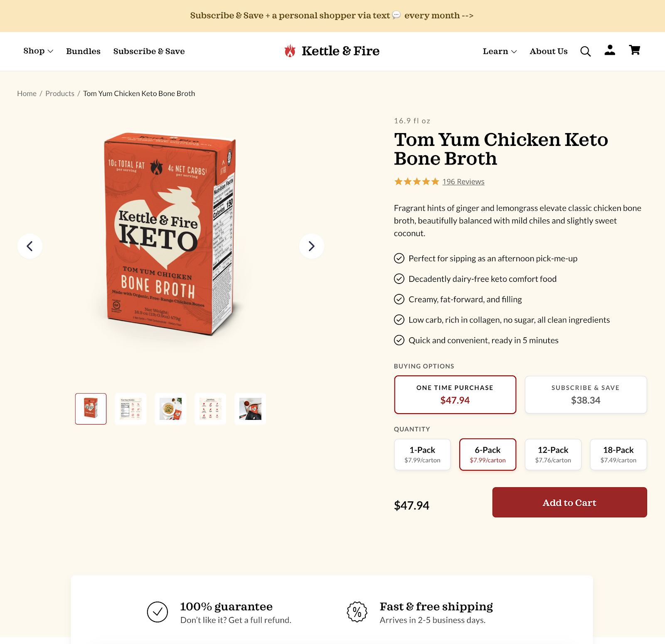Select the One Time Purchase option
The height and width of the screenshot is (644, 665).
455,394
